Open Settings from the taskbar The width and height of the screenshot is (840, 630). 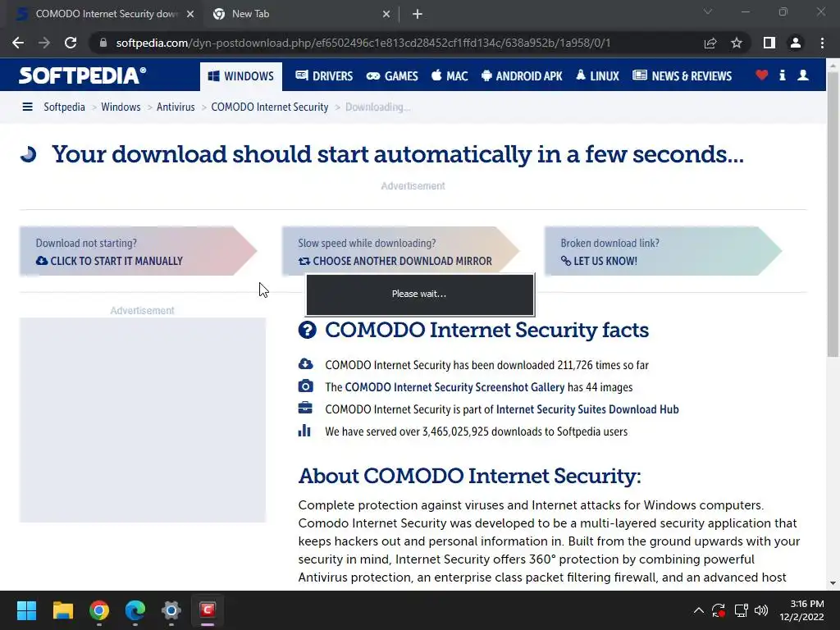(x=171, y=610)
